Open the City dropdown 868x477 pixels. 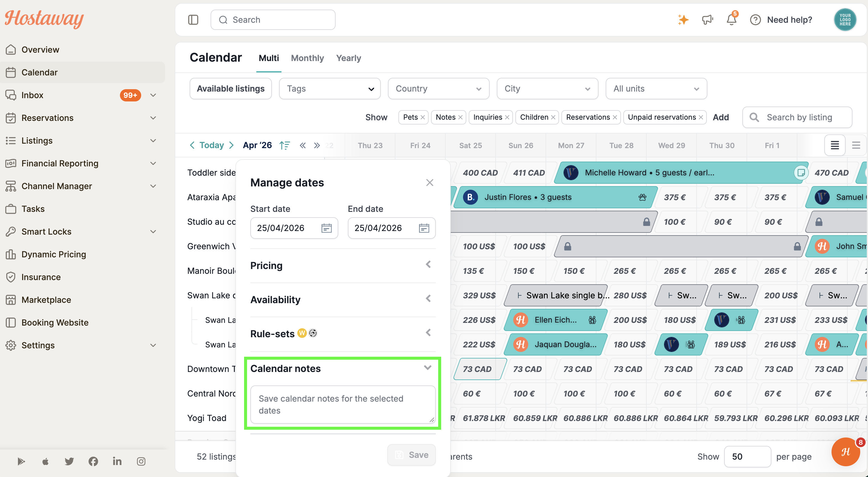coord(547,89)
